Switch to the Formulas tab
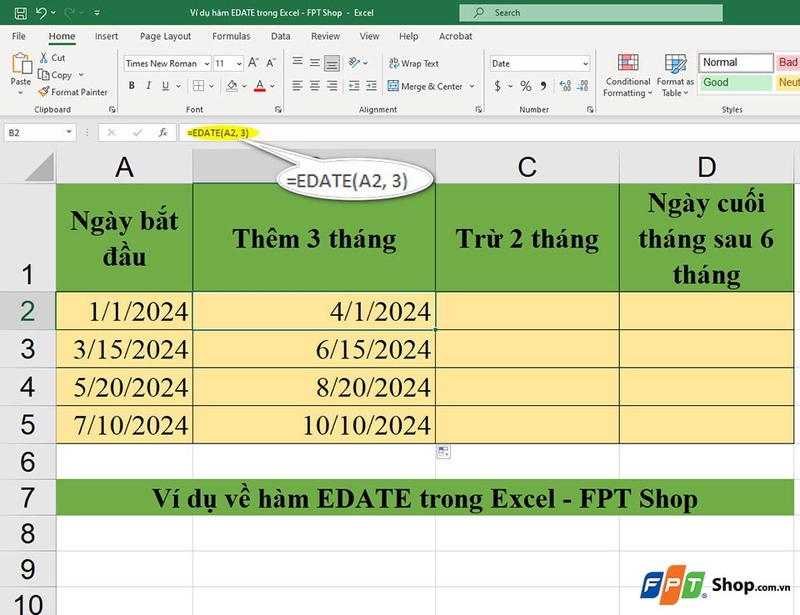Image resolution: width=800 pixels, height=615 pixels. point(231,36)
